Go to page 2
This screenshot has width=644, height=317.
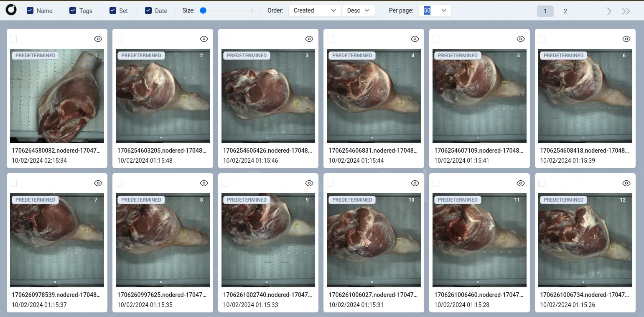tap(565, 11)
